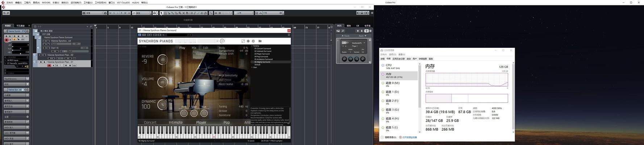644x145 pixels.
Task: Expand the TrackVersions inspector section
Action: (x=16, y=79)
